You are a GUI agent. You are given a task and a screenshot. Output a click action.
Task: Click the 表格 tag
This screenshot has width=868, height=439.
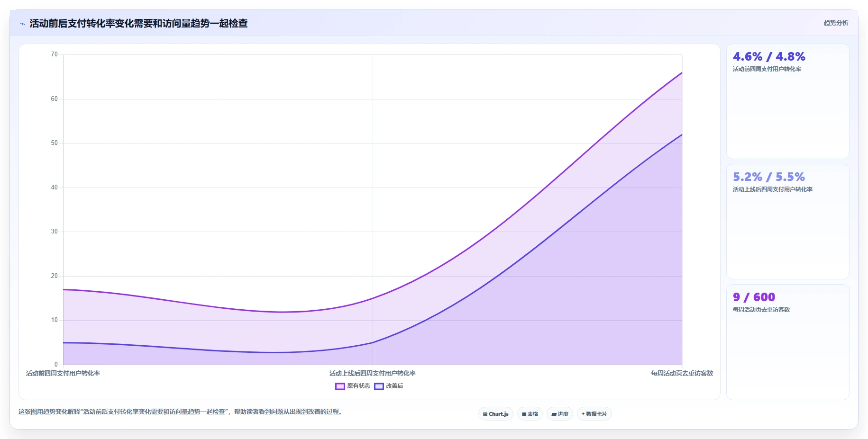tap(530, 414)
